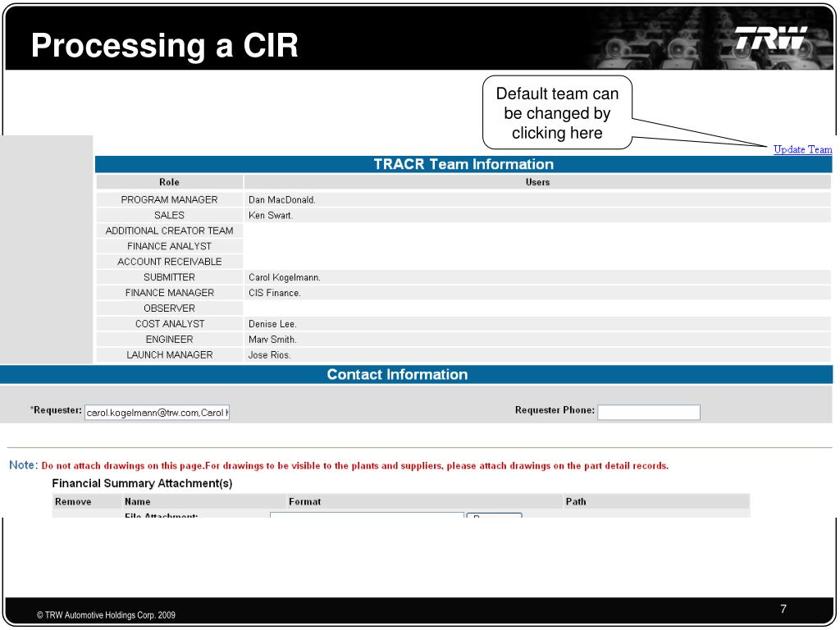Image resolution: width=840 pixels, height=630 pixels.
Task: Click user name Denise Lee
Action: [272, 324]
